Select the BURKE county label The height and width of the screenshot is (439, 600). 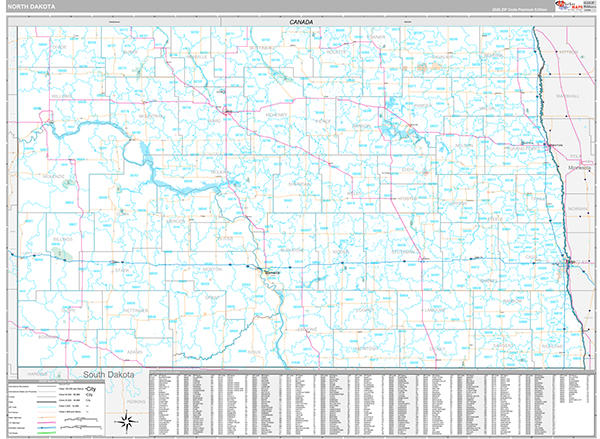[x=130, y=52]
